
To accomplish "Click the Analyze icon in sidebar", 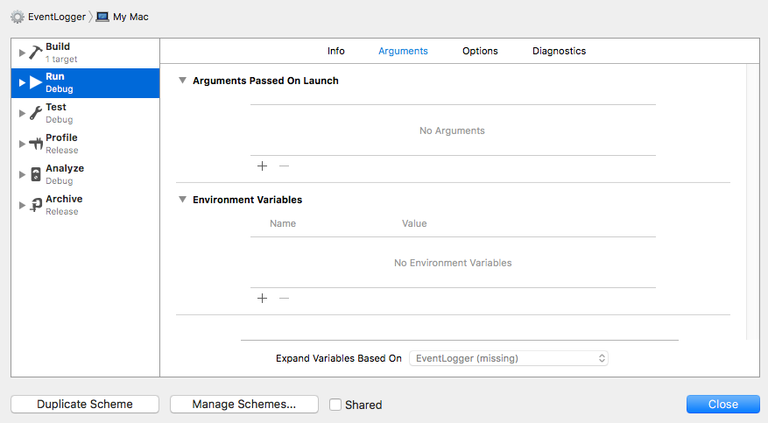I will click(35, 174).
